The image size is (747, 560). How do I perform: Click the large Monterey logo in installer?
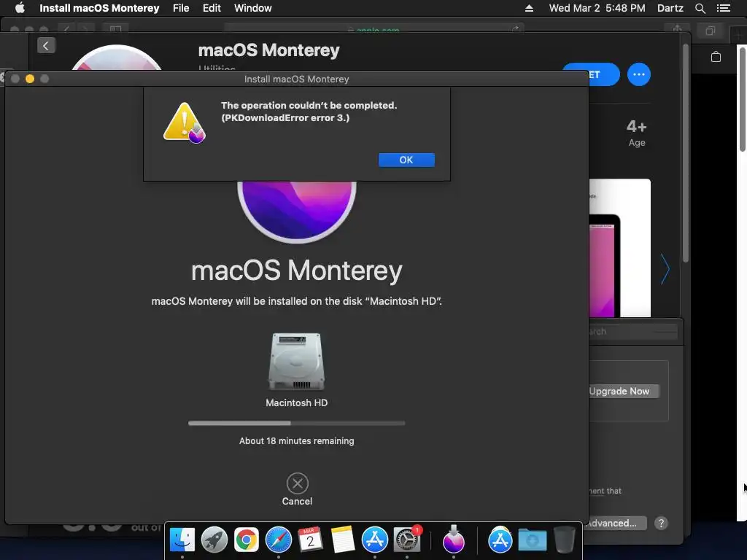(297, 211)
